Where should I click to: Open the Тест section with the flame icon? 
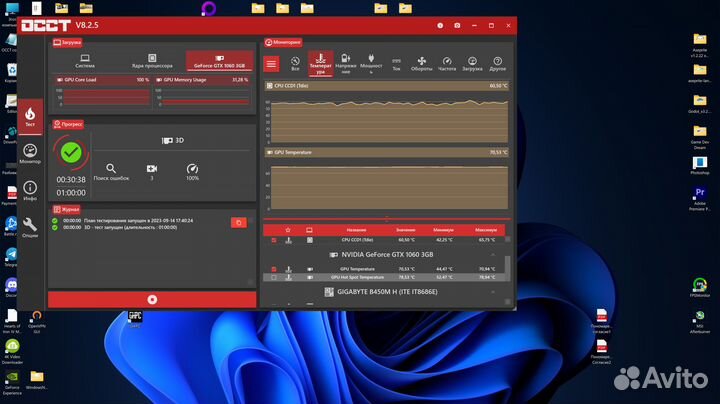pyautogui.click(x=30, y=117)
